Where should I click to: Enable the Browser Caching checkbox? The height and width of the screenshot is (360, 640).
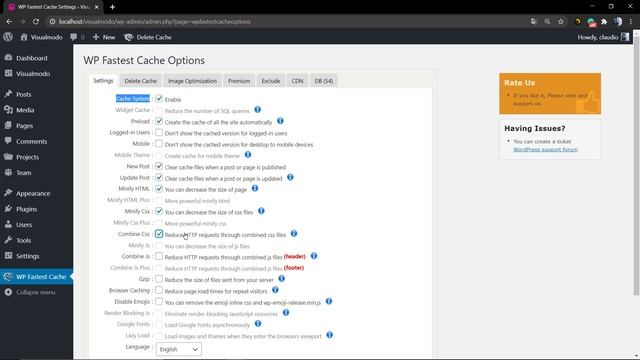coord(159,290)
